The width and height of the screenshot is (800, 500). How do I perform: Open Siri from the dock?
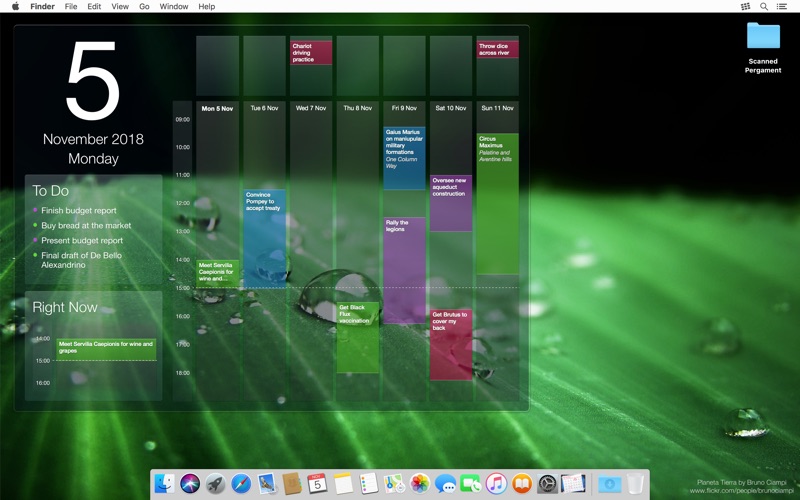pos(190,483)
